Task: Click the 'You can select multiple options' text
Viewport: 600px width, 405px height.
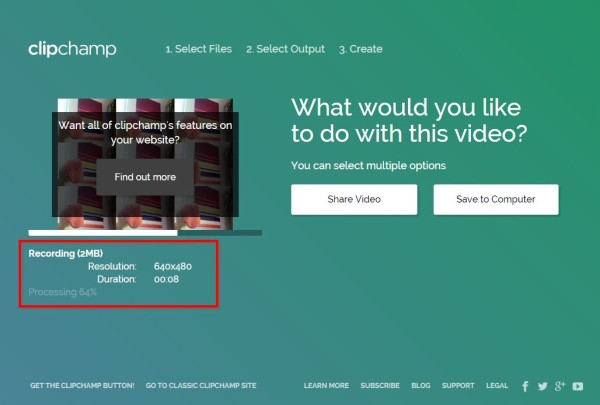Action: point(368,165)
